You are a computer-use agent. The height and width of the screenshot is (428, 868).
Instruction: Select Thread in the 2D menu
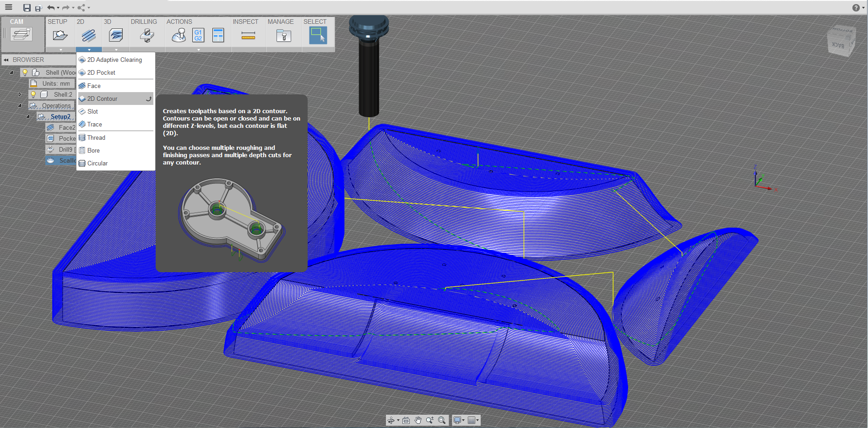[x=116, y=137]
